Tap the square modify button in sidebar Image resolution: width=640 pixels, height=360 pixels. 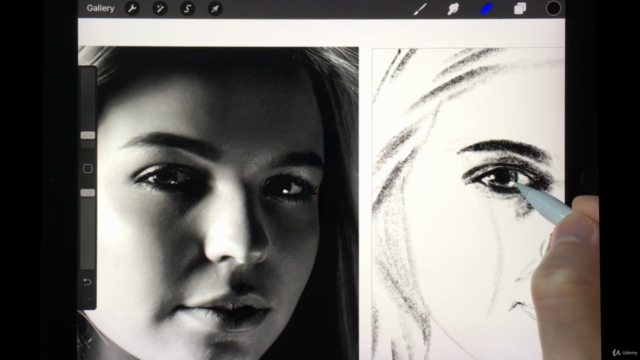pyautogui.click(x=88, y=169)
